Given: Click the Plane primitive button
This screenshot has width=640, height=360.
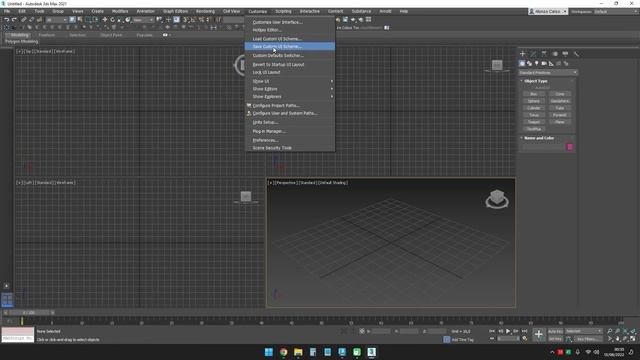Looking at the screenshot, I should [560, 122].
